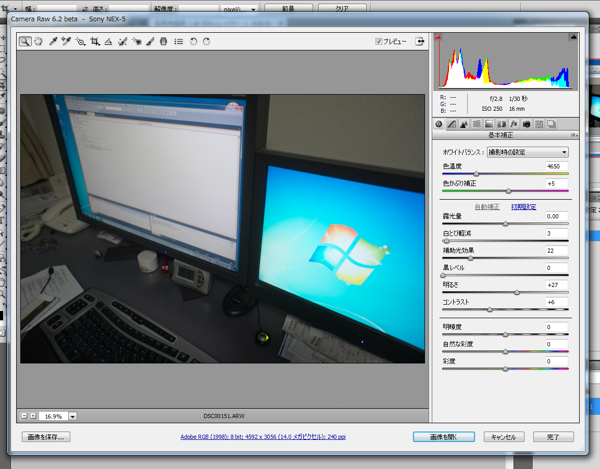This screenshot has width=600, height=469.
Task: Click the キャンセル button
Action: 504,437
